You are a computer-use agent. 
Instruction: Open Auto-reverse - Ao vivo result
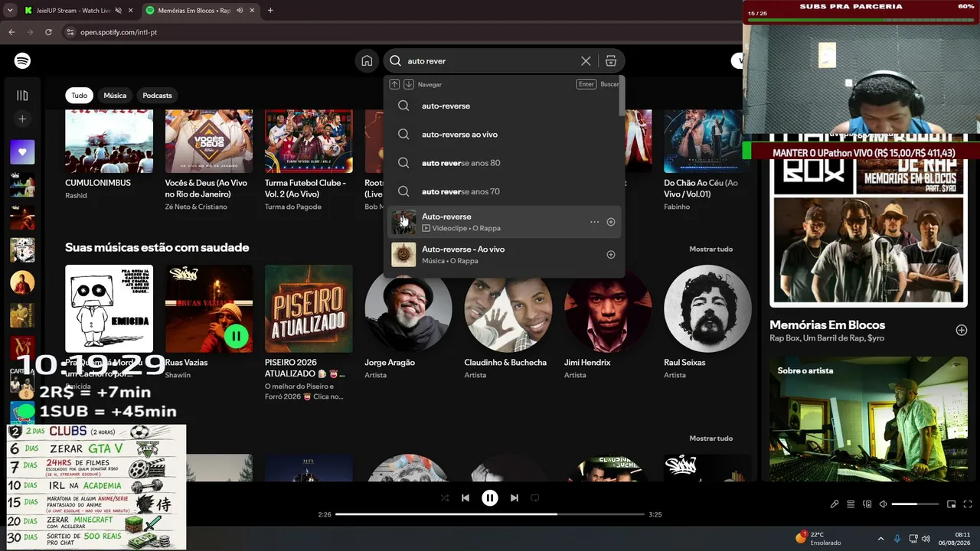click(x=504, y=255)
